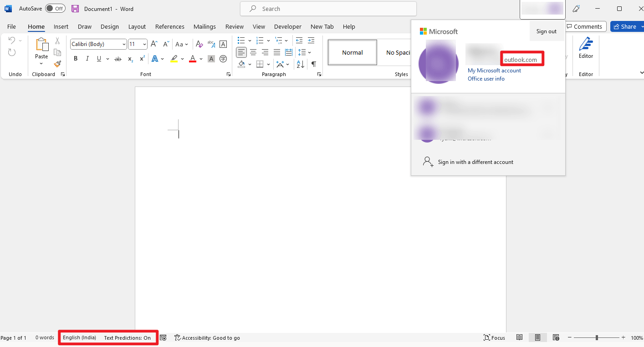Viewport: 644px width, 347px height.
Task: Sort paragraphs with the A-Z sort icon
Action: (301, 64)
